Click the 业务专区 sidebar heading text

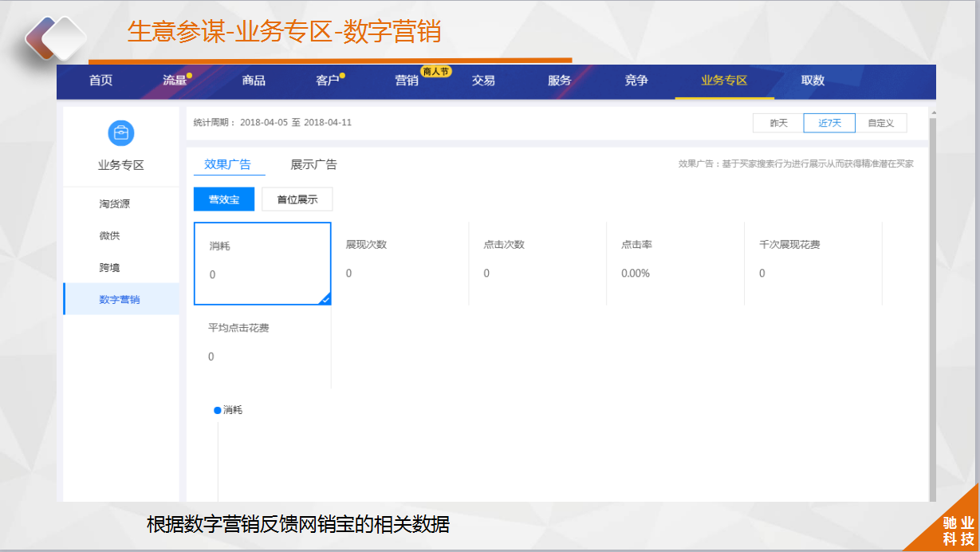click(x=121, y=166)
